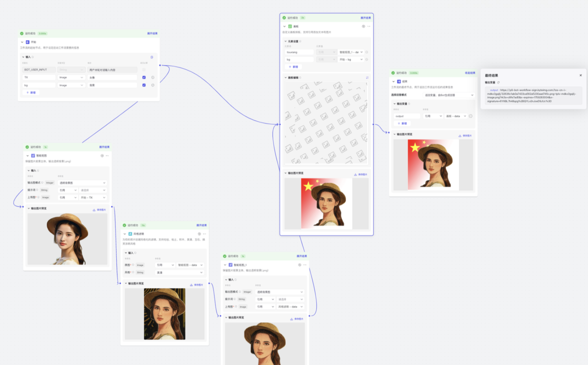Collapse the 画板编辑 section
Viewport: 588px width, 365px height.
(286, 77)
